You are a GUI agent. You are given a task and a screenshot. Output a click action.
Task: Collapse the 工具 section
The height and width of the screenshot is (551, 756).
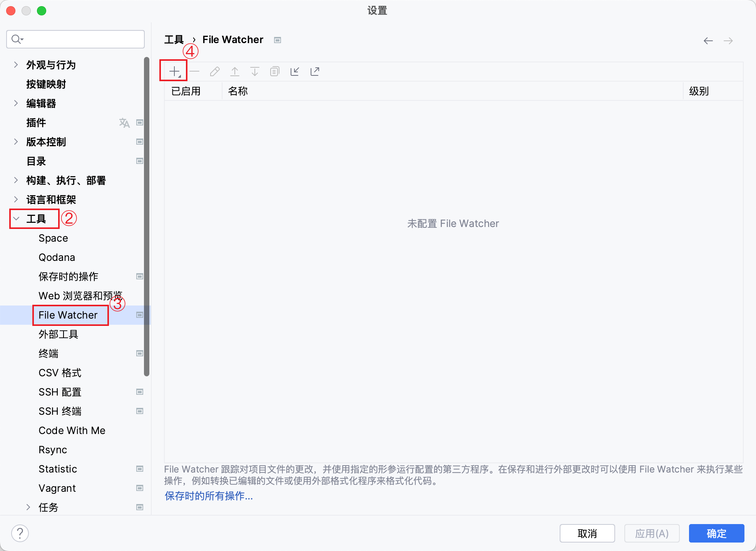click(x=15, y=219)
